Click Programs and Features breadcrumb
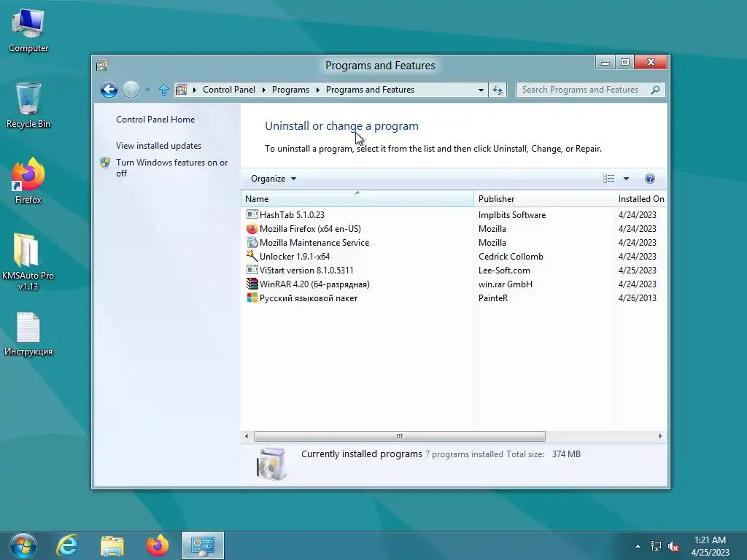This screenshot has height=560, width=747. pyautogui.click(x=370, y=90)
